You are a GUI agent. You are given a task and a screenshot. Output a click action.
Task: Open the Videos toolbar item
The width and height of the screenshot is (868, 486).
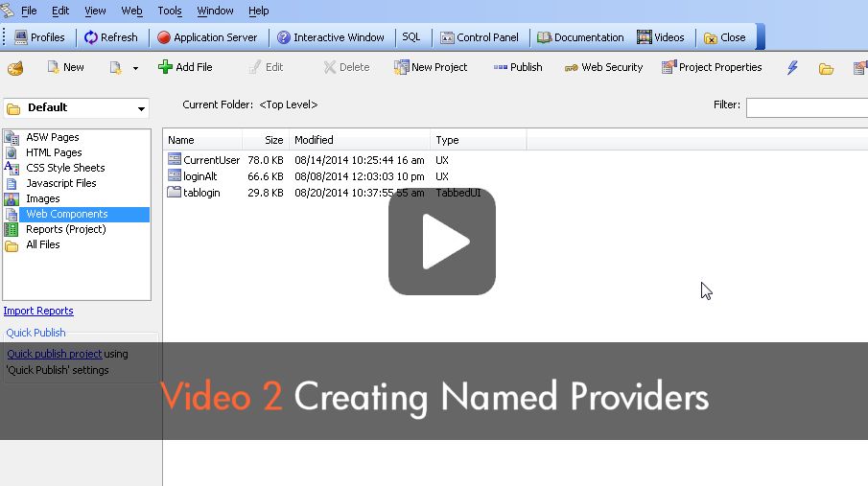[661, 37]
